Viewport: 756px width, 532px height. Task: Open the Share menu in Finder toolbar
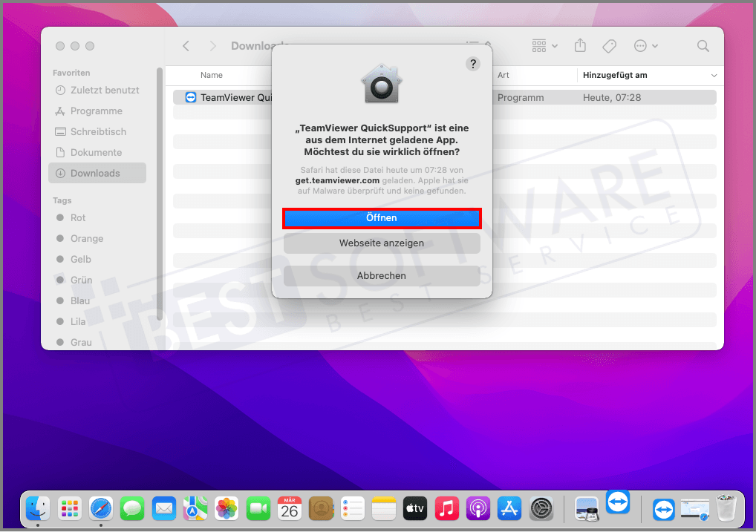point(580,45)
